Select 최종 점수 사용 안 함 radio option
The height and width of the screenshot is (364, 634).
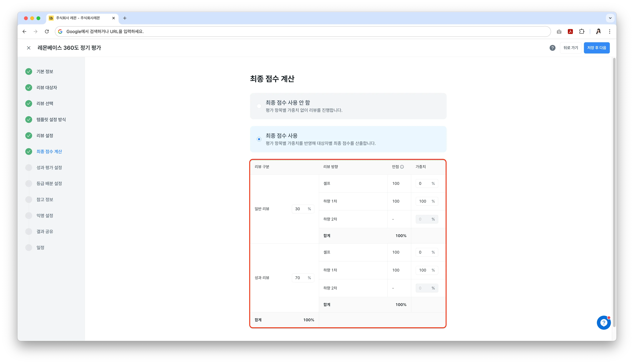[259, 106]
